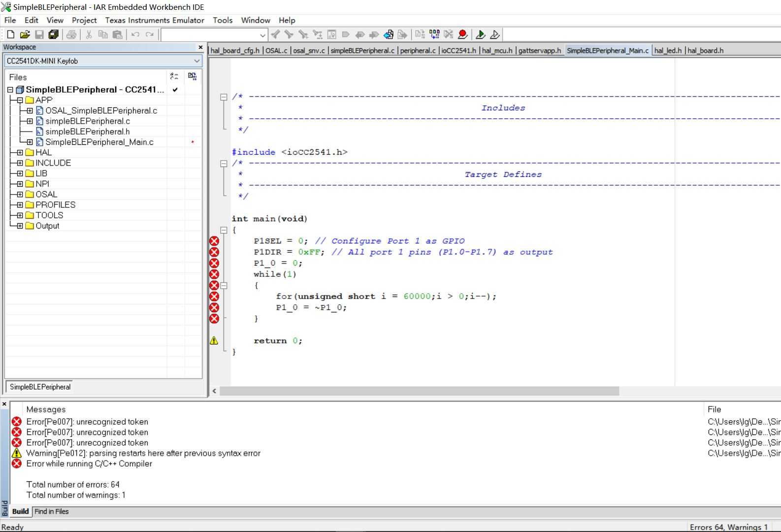This screenshot has height=532, width=781.
Task: Click the Undo arrow icon
Action: point(135,34)
